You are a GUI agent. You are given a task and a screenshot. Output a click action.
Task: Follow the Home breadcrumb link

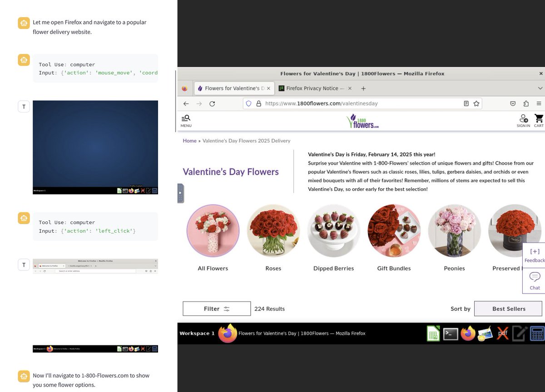189,141
